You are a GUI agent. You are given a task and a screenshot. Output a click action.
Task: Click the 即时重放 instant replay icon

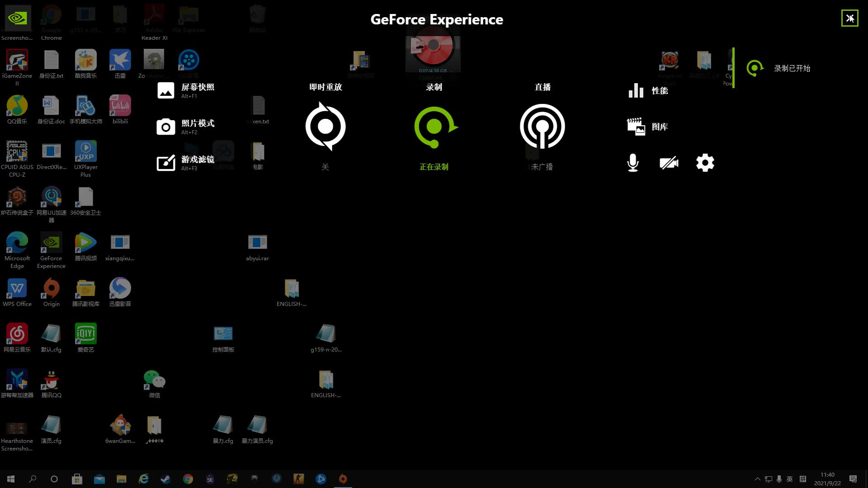click(x=325, y=127)
